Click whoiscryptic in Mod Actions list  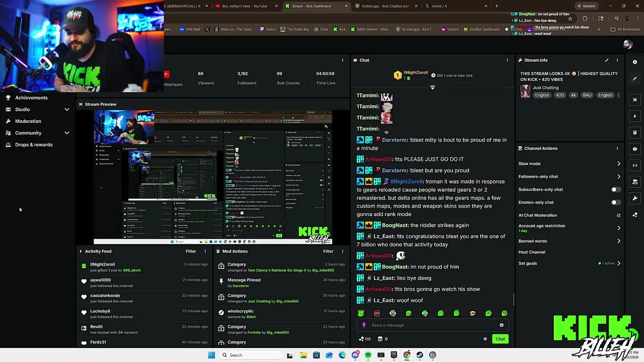click(x=240, y=311)
